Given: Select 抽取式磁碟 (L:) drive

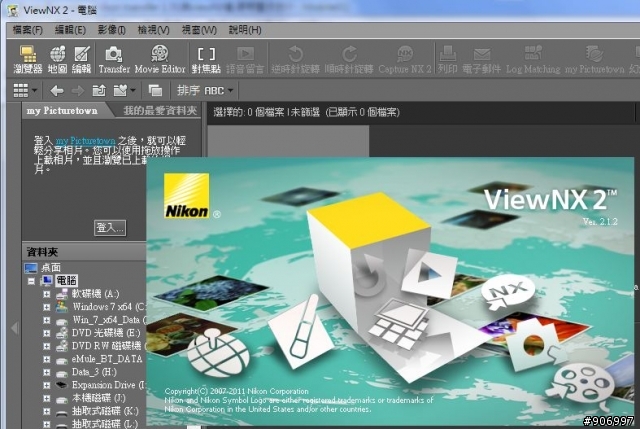Looking at the screenshot, I should click(x=105, y=424).
